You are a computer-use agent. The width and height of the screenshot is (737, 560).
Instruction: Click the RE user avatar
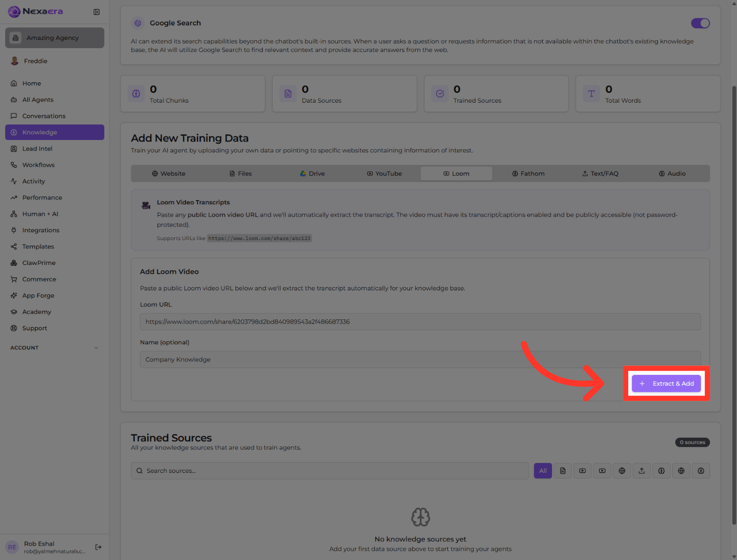12,547
